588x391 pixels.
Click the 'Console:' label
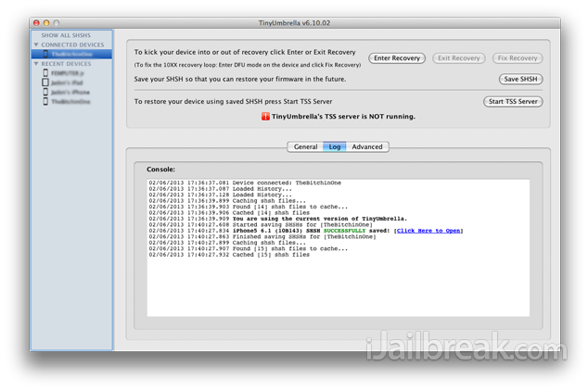pyautogui.click(x=160, y=170)
